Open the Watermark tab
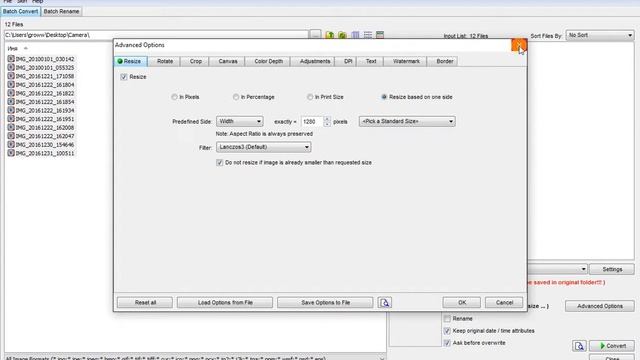 [x=406, y=61]
